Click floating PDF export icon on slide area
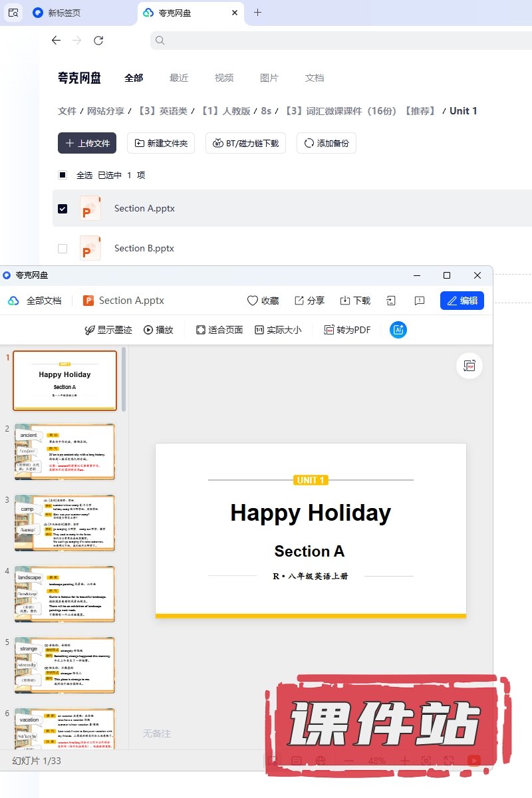The width and height of the screenshot is (532, 798). click(x=469, y=366)
